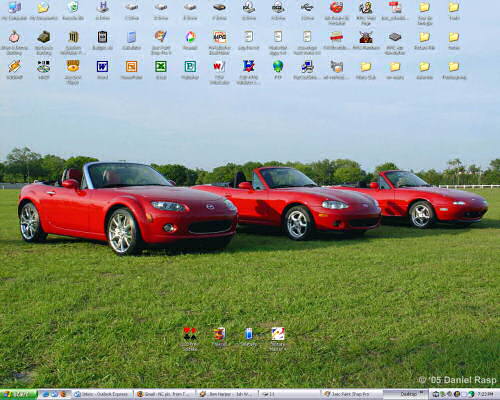Image resolution: width=500 pixels, height=400 pixels.
Task: Open the Desktop toolbar label on taskbar
Action: click(408, 394)
